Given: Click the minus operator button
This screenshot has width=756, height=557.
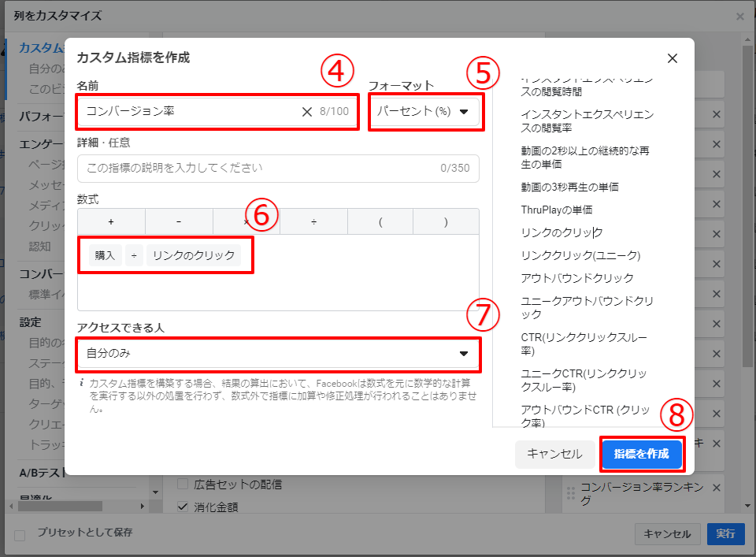Looking at the screenshot, I should tap(179, 222).
